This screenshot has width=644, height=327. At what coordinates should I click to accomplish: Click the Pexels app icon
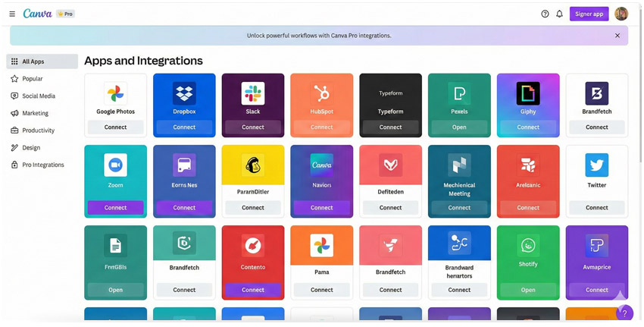pyautogui.click(x=459, y=93)
